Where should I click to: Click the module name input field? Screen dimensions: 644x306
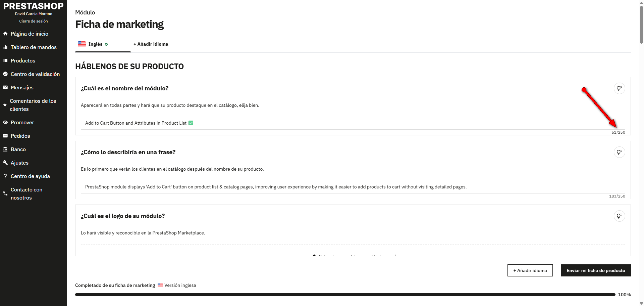(x=353, y=123)
